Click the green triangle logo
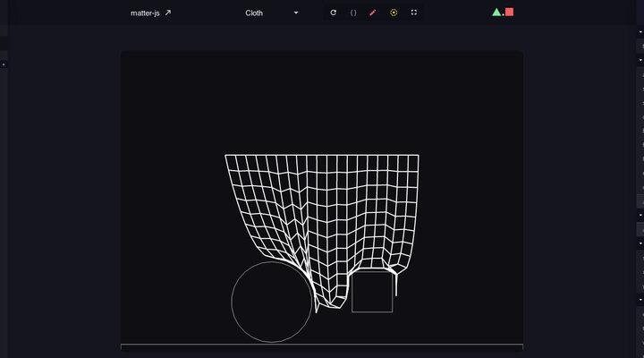Viewport: 644px width, 358px height. [496, 13]
